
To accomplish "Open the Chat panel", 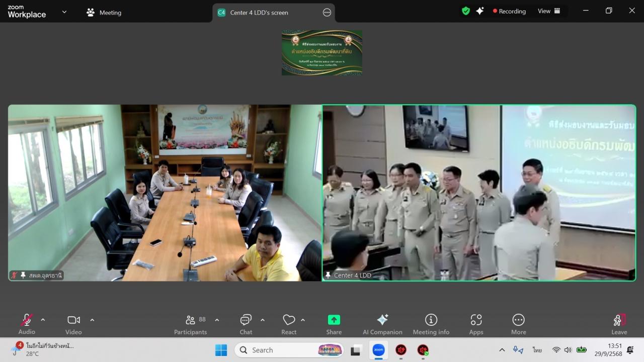I will point(246,324).
